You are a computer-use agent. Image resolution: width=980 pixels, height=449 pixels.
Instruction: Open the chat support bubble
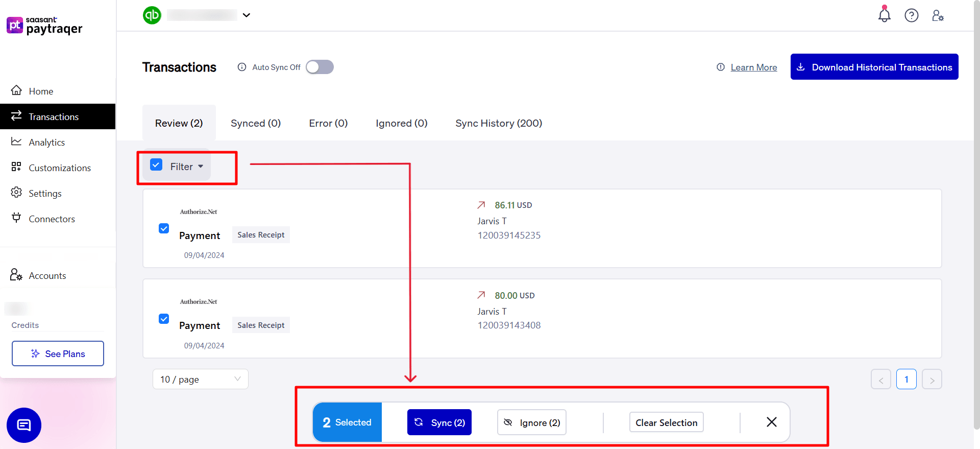pos(24,425)
